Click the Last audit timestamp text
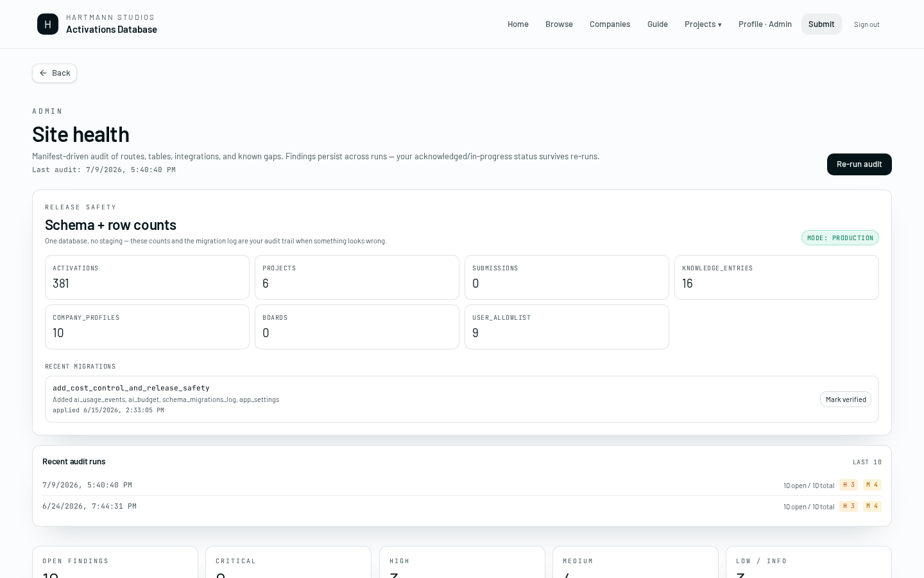Image resolution: width=924 pixels, height=578 pixels. point(104,170)
